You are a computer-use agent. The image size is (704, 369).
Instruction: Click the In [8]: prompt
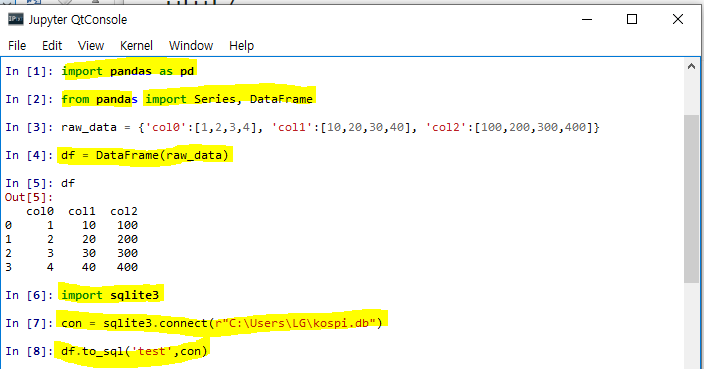29,351
